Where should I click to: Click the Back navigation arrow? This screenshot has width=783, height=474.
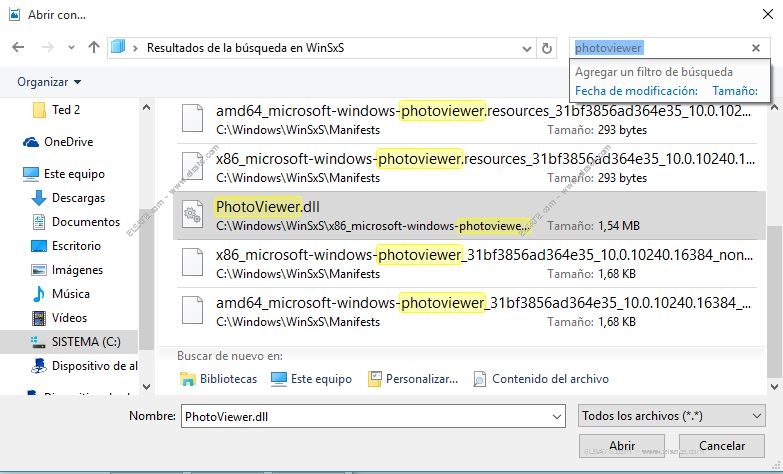[x=18, y=47]
